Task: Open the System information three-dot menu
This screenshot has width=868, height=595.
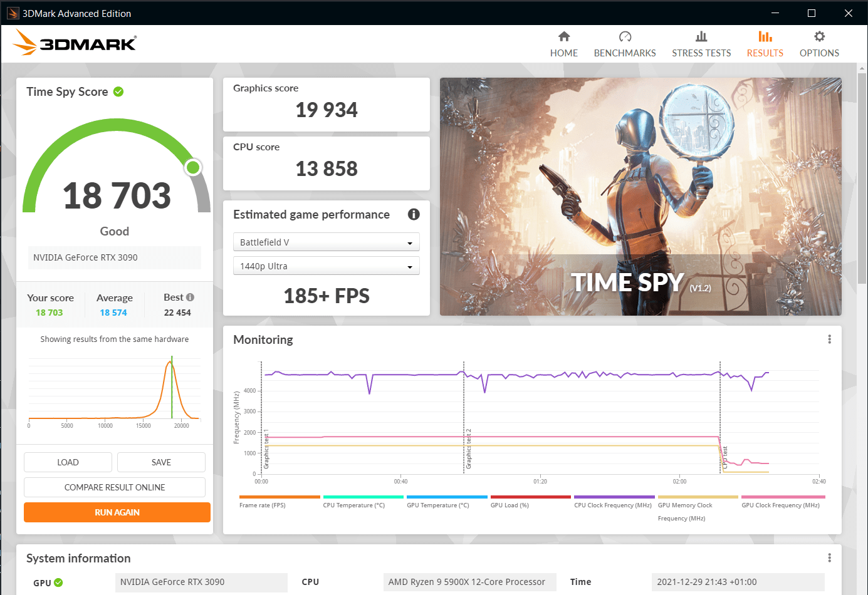Action: [x=829, y=558]
